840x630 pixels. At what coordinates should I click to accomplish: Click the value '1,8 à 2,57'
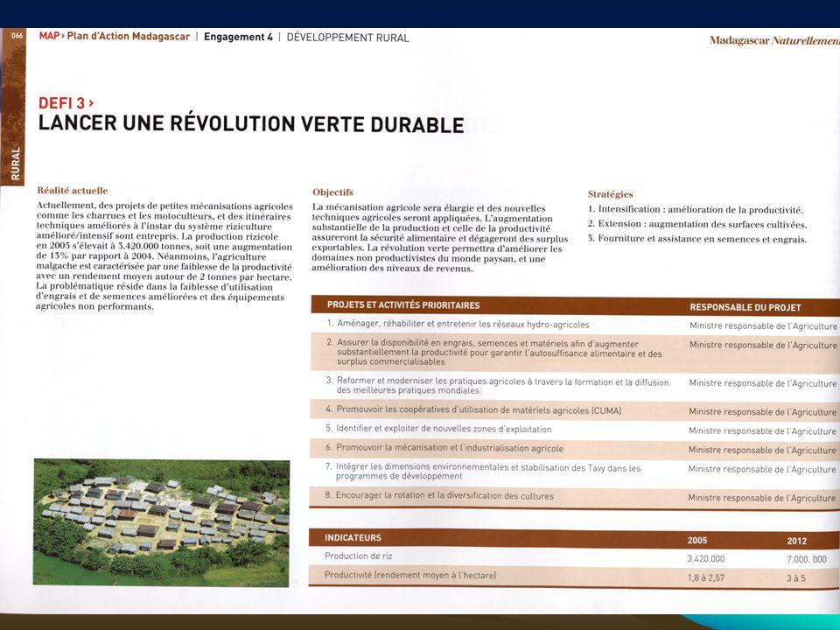point(705,578)
